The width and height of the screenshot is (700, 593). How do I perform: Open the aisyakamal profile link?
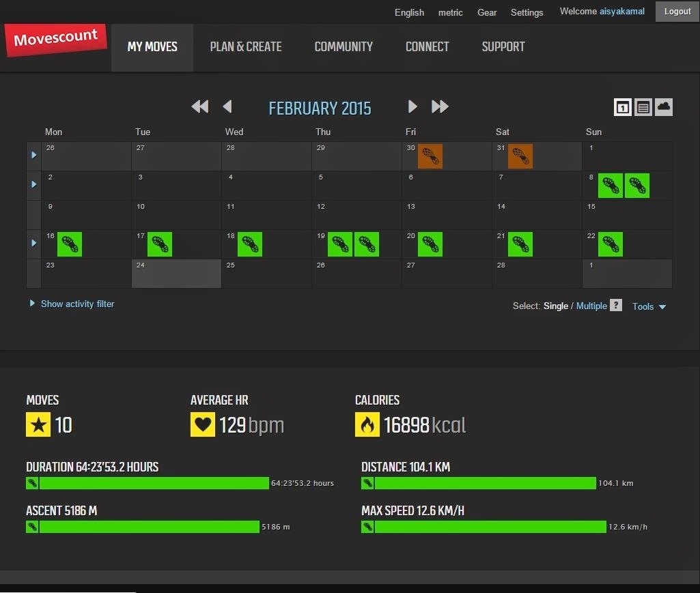622,11
